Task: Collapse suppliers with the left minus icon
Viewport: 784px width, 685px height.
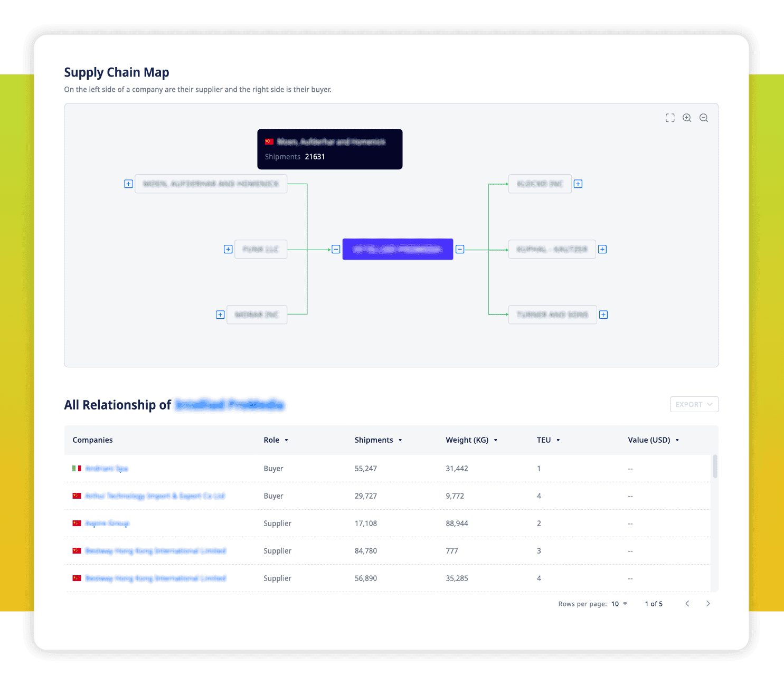Action: click(x=336, y=249)
